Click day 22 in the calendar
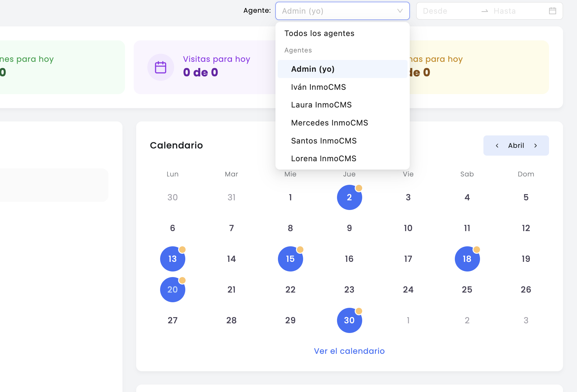The image size is (577, 392). [x=290, y=289]
